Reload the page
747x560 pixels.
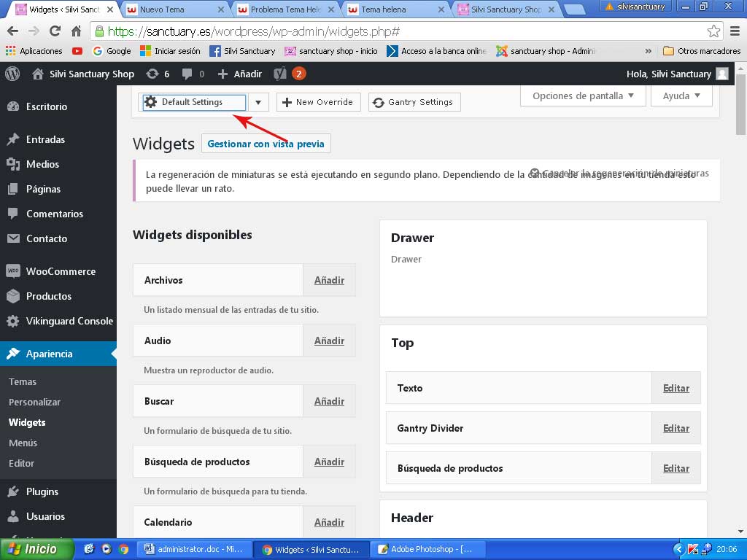pyautogui.click(x=55, y=31)
